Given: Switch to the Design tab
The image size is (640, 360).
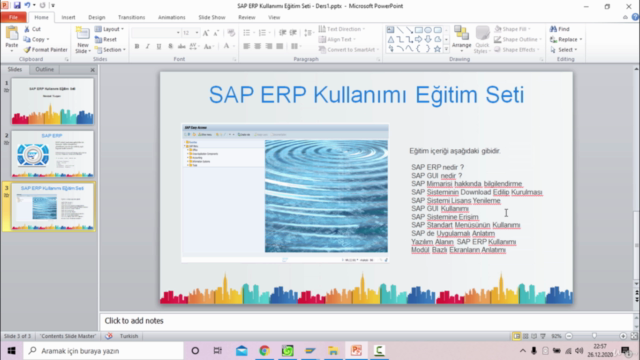Looking at the screenshot, I should (x=97, y=18).
